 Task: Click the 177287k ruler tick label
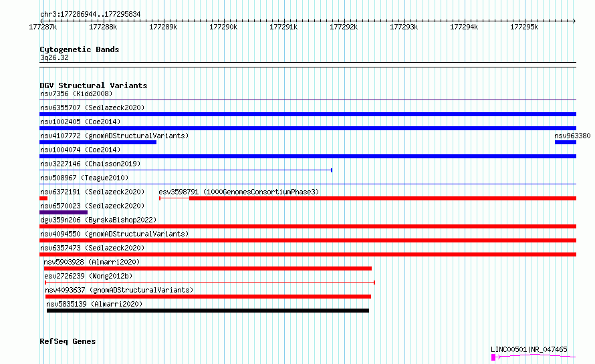43,27
